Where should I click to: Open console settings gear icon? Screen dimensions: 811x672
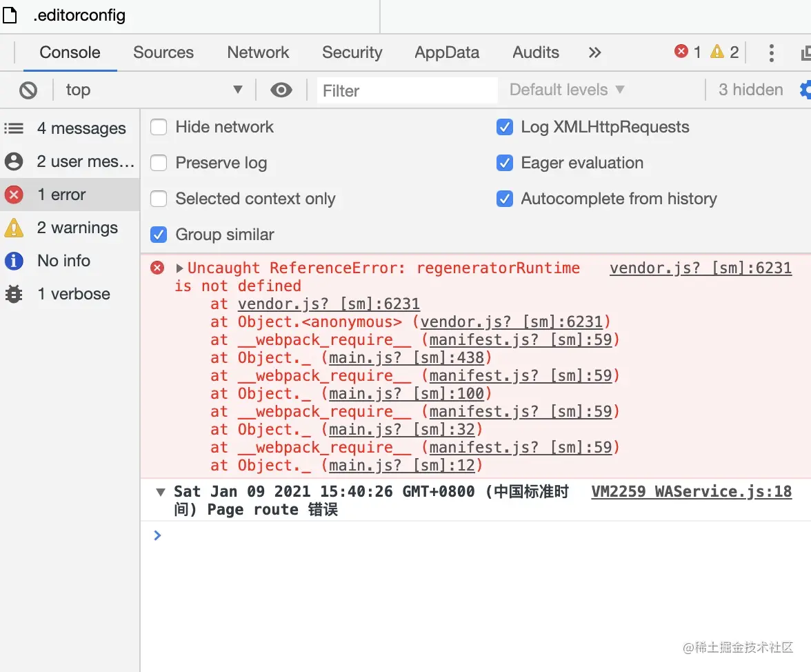tap(805, 90)
